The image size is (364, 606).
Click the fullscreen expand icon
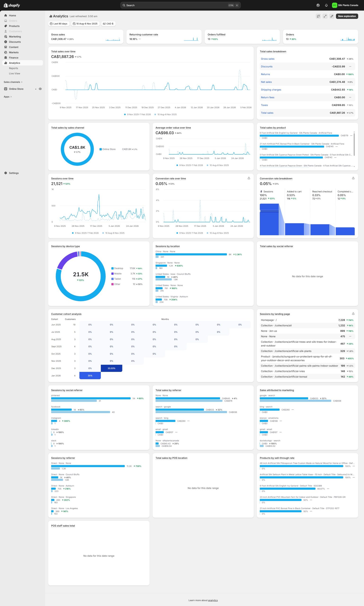tap(325, 16)
